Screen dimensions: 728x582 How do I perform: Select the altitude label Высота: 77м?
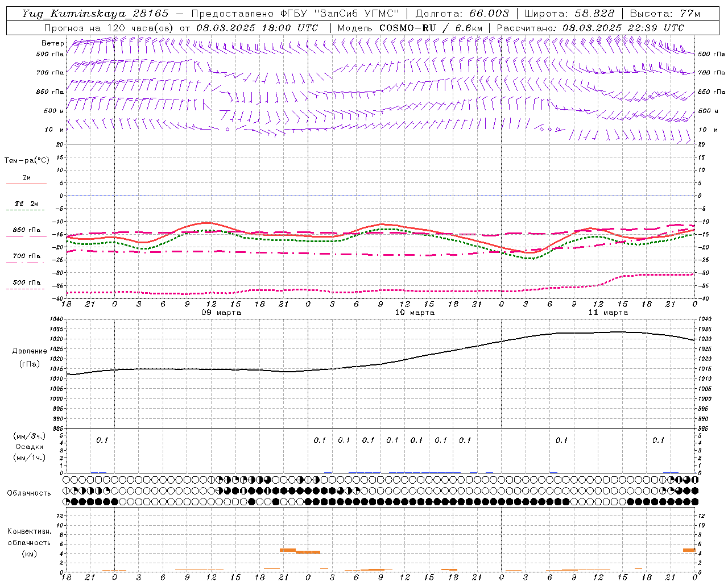point(665,14)
